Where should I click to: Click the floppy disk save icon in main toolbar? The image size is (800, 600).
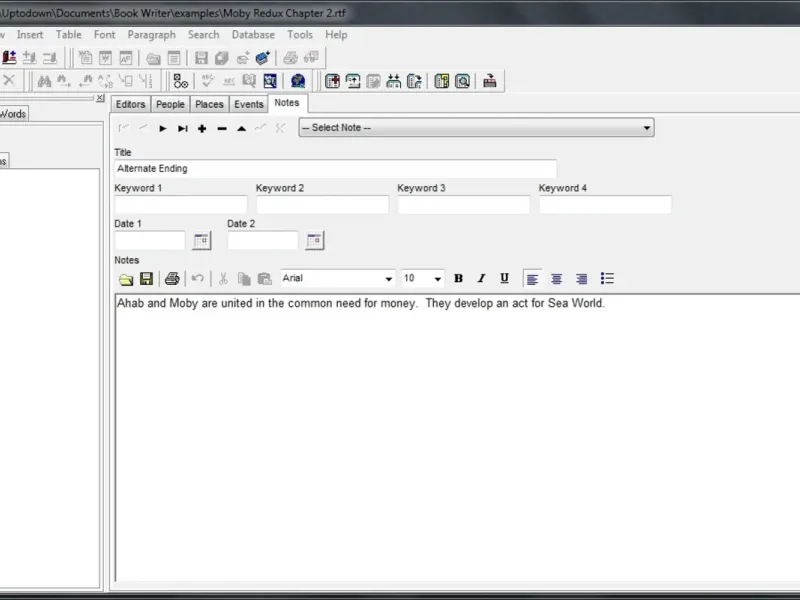[202, 58]
